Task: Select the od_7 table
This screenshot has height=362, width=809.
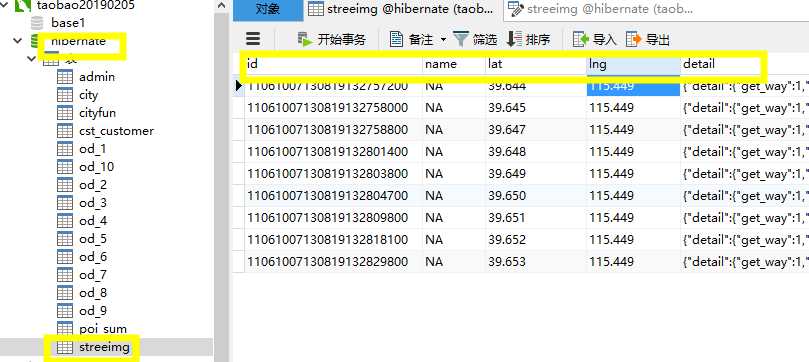Action: 93,275
